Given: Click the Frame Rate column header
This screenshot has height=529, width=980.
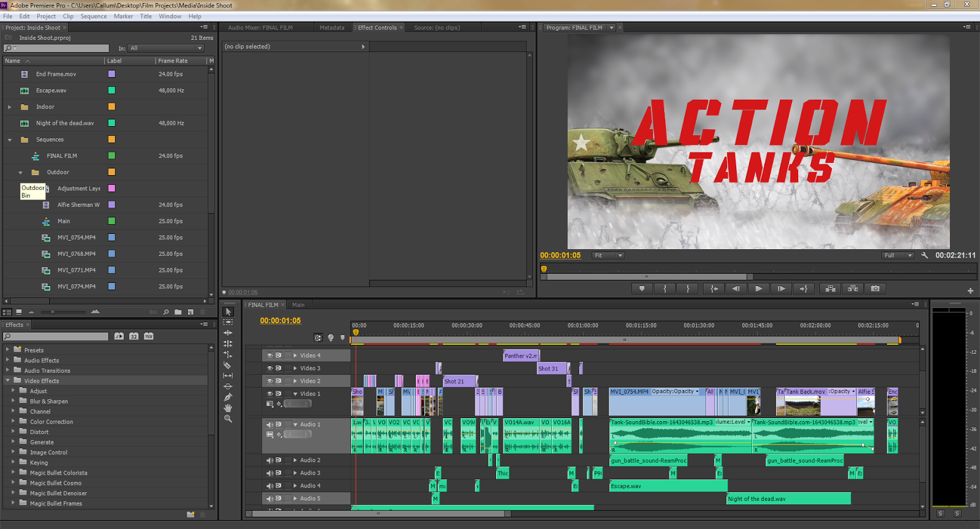Looking at the screenshot, I should [x=181, y=61].
